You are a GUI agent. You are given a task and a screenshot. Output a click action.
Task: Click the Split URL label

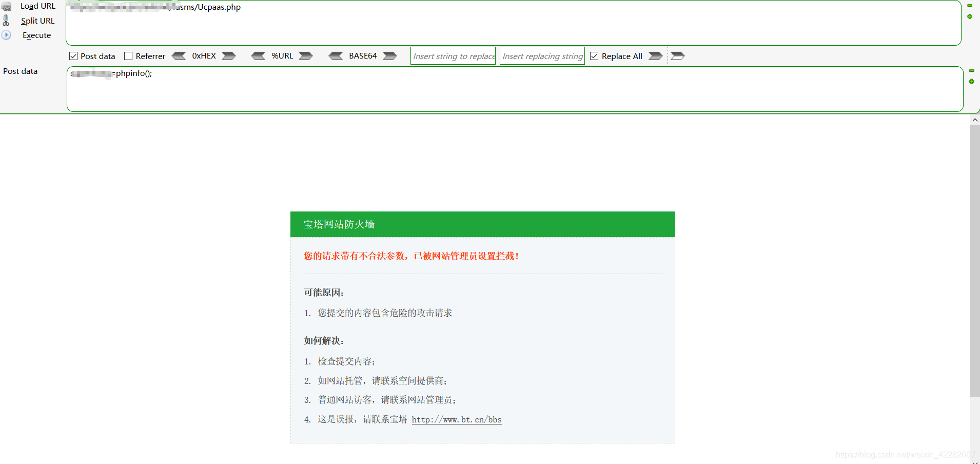[37, 21]
